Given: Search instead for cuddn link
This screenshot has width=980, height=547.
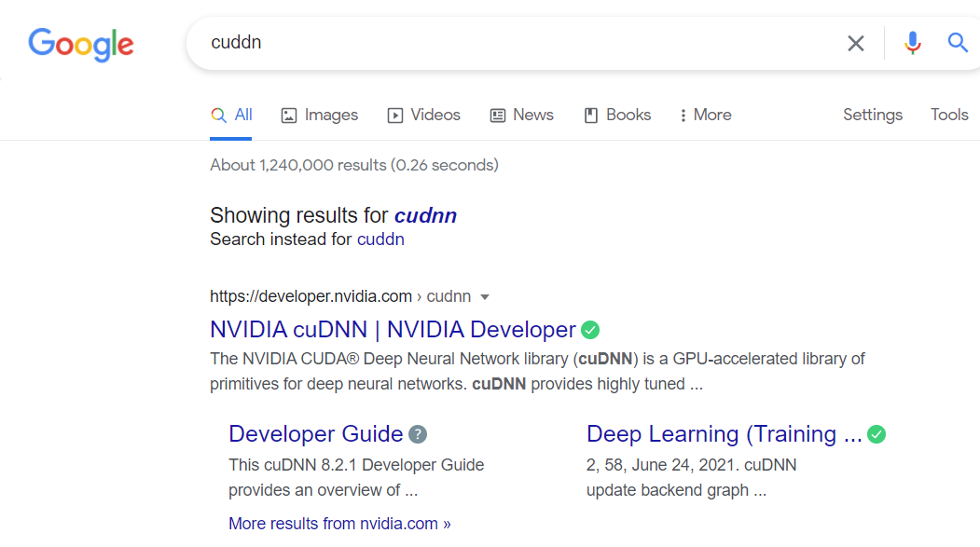Looking at the screenshot, I should (x=380, y=239).
